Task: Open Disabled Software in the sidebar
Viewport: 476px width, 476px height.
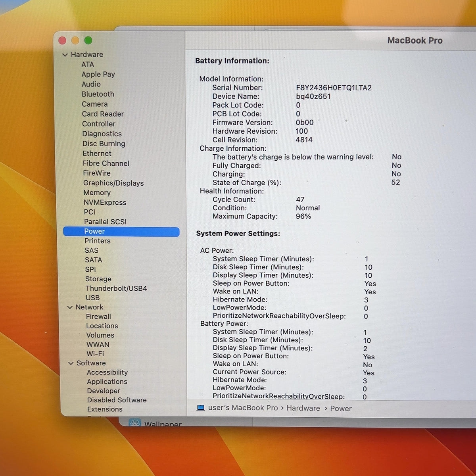Action: click(x=117, y=400)
